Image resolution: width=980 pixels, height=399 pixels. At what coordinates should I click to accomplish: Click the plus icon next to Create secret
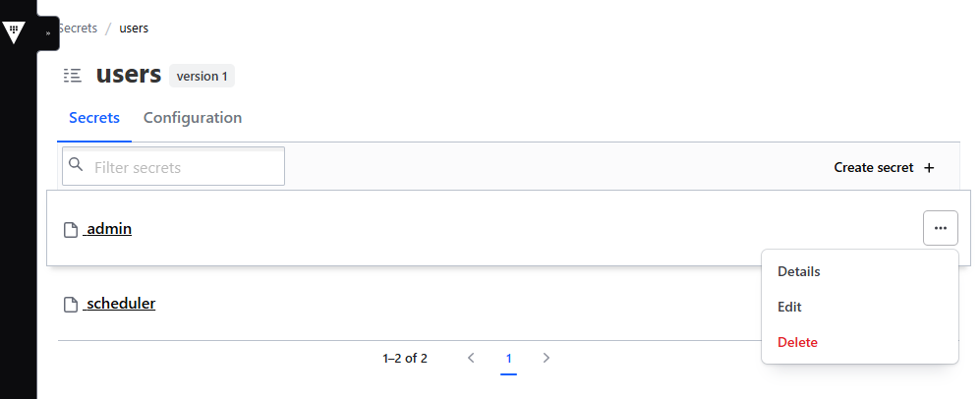929,167
